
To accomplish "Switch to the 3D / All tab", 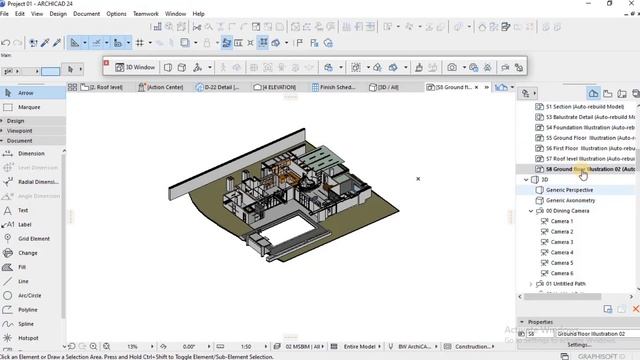I will tap(384, 87).
